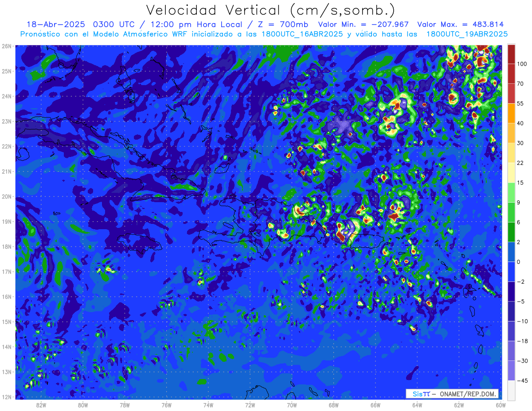Click latitude label '14N'

7,347
